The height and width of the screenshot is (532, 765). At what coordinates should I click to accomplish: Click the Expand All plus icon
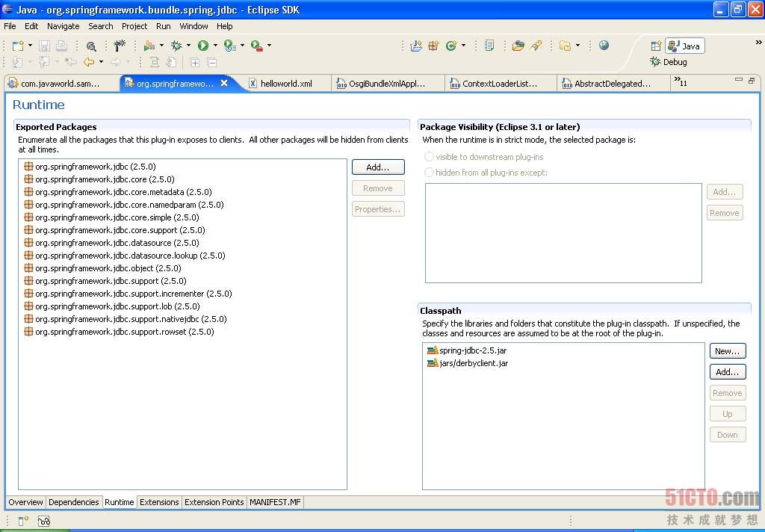[x=195, y=63]
